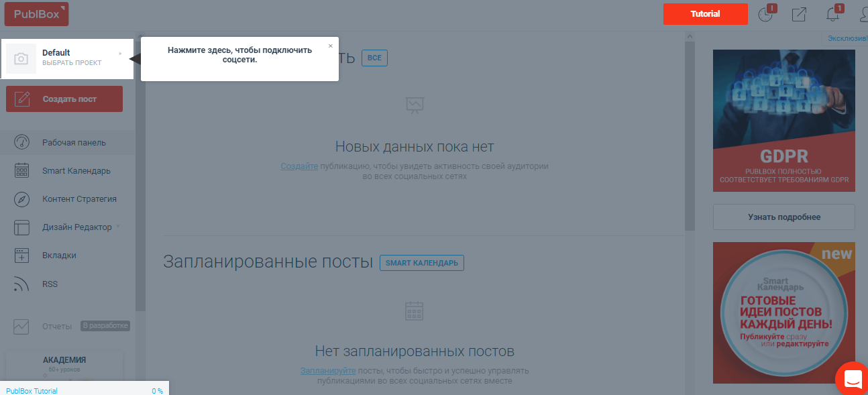868x395 pixels.
Task: Click the PublBox Tutorial progress bar
Action: [x=84, y=390]
